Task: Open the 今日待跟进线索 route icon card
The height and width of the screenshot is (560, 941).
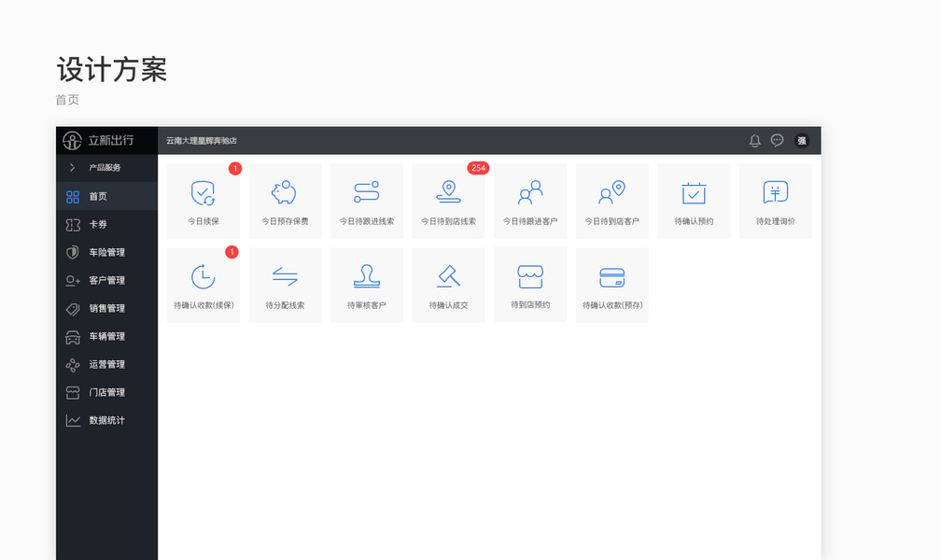Action: point(367,201)
